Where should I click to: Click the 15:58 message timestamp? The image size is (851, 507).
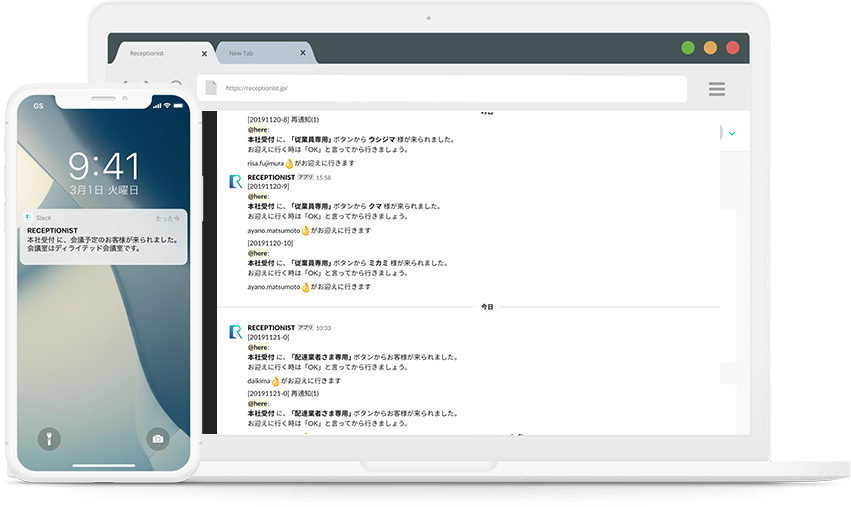click(x=324, y=177)
